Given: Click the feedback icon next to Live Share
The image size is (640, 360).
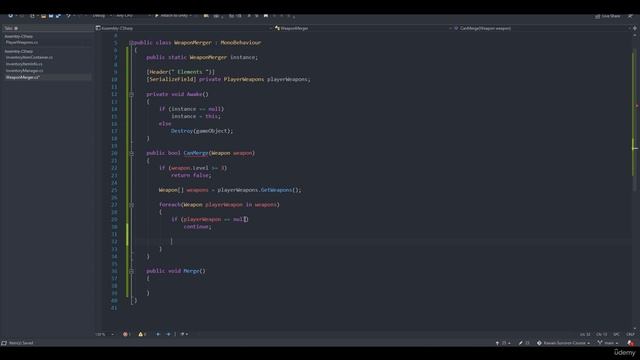Looking at the screenshot, I should [x=630, y=16].
